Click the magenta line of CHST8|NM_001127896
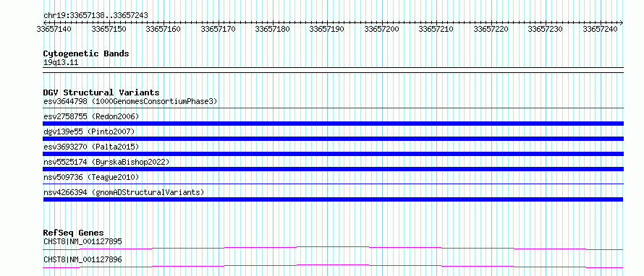Viewport: 644px width, 276px height. coord(333,266)
